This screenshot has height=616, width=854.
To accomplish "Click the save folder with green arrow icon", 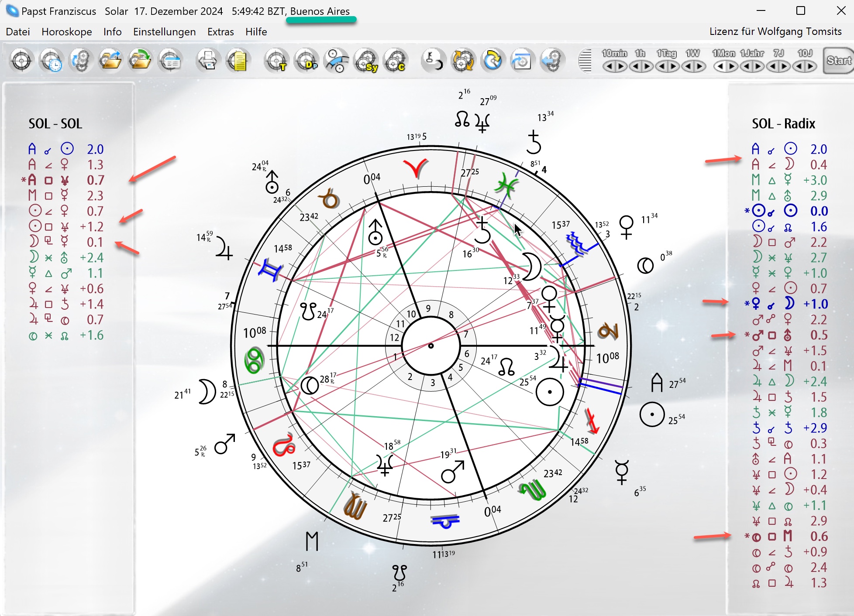I will [x=140, y=60].
